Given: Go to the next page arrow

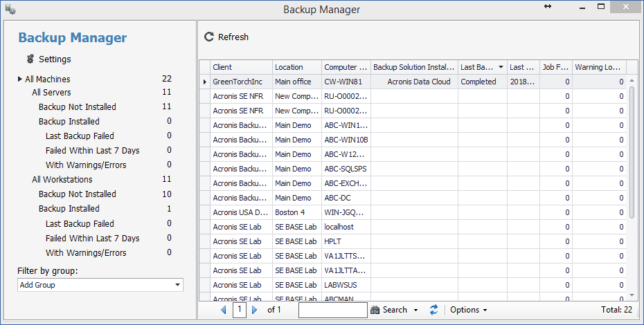Looking at the screenshot, I should coord(255,310).
